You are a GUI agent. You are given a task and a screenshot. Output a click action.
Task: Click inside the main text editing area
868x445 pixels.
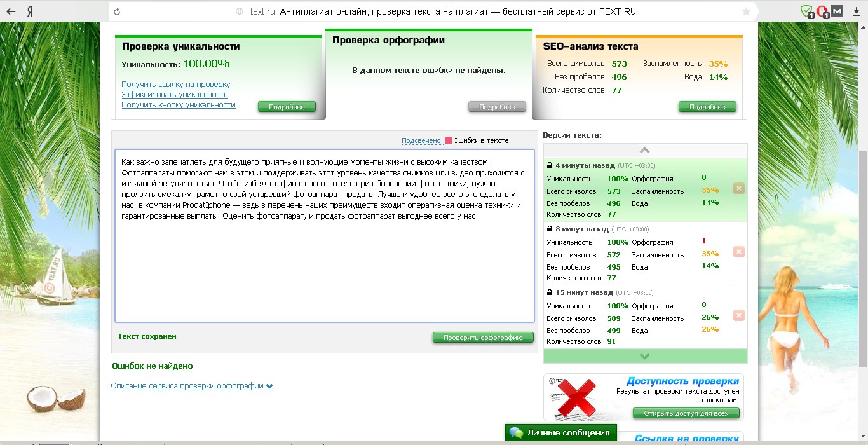(x=324, y=236)
